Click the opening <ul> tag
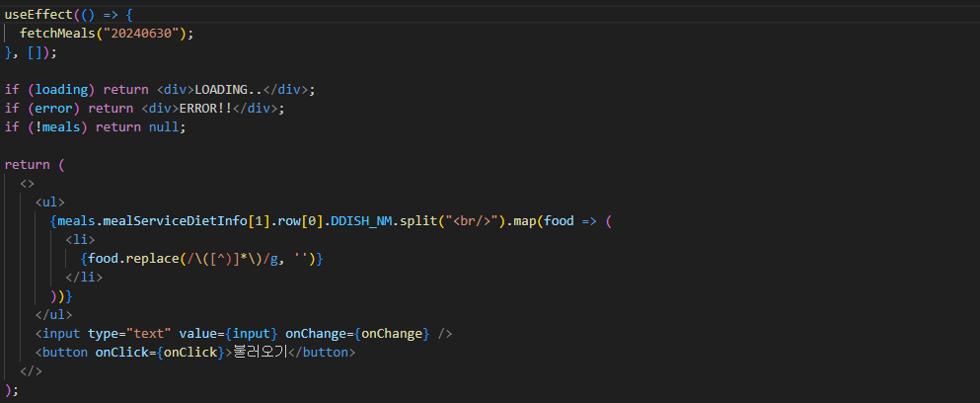Viewport: 980px width, 403px height. pyautogui.click(x=50, y=202)
